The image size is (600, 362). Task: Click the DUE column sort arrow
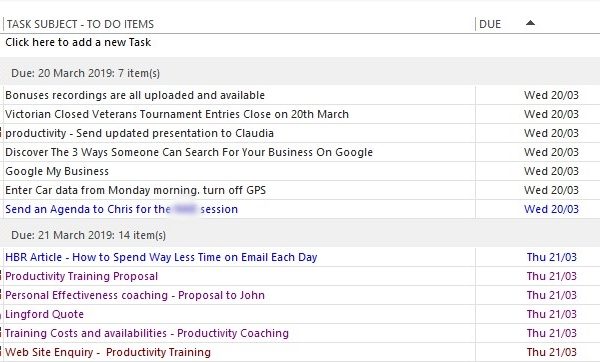click(530, 23)
